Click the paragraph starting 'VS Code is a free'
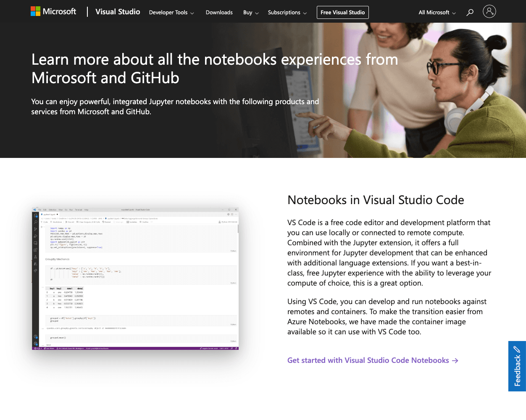 (x=389, y=253)
